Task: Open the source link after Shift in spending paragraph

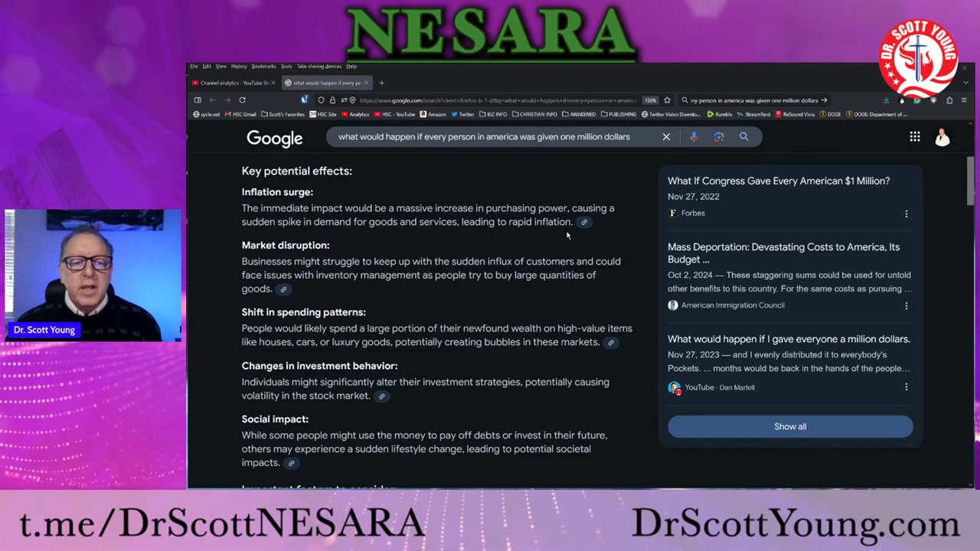Action: [611, 342]
